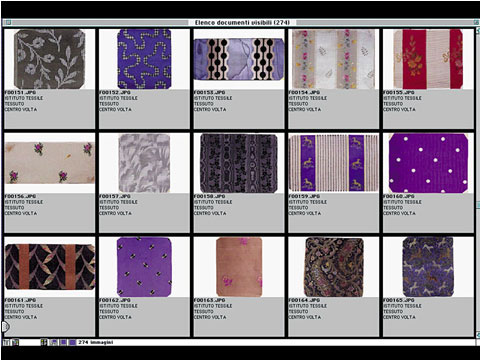Click the F00164.JPG file name label
Viewport: 480px width, 360px height.
[304, 300]
